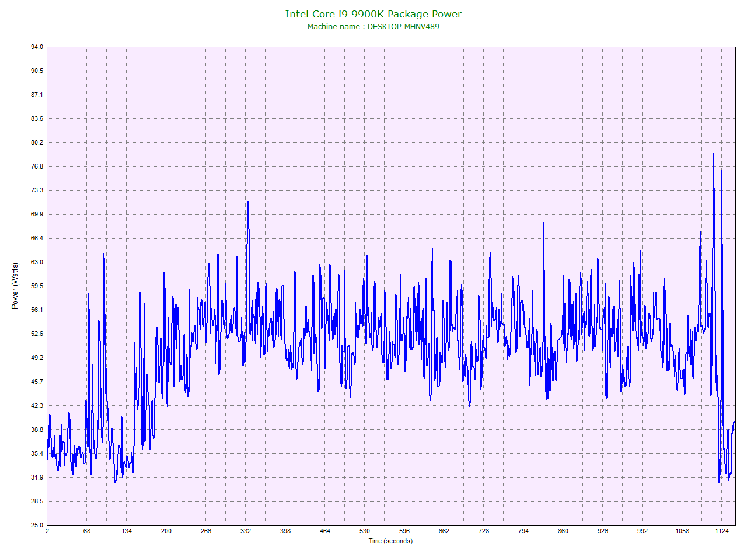Screen dimensions: 747x560
Task: Select the 52.6 power axis label
Action: click(37, 334)
